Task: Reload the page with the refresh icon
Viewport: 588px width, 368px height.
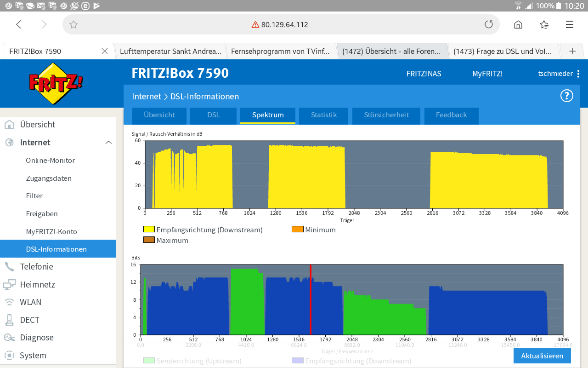Action: tap(488, 24)
